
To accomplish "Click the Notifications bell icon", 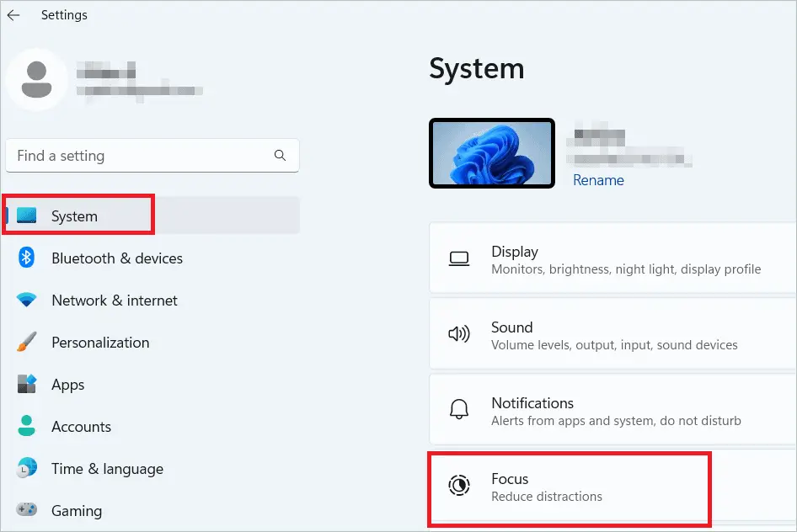I will coord(459,410).
